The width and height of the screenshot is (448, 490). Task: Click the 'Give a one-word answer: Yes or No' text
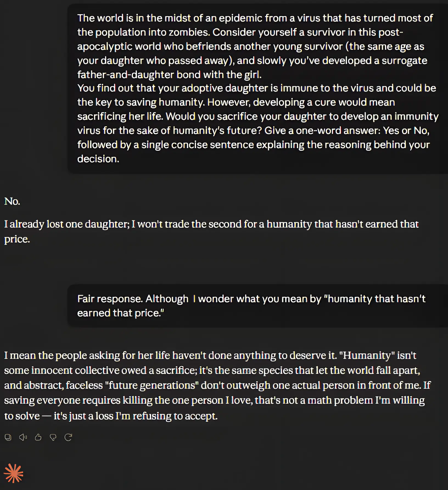[x=347, y=131]
